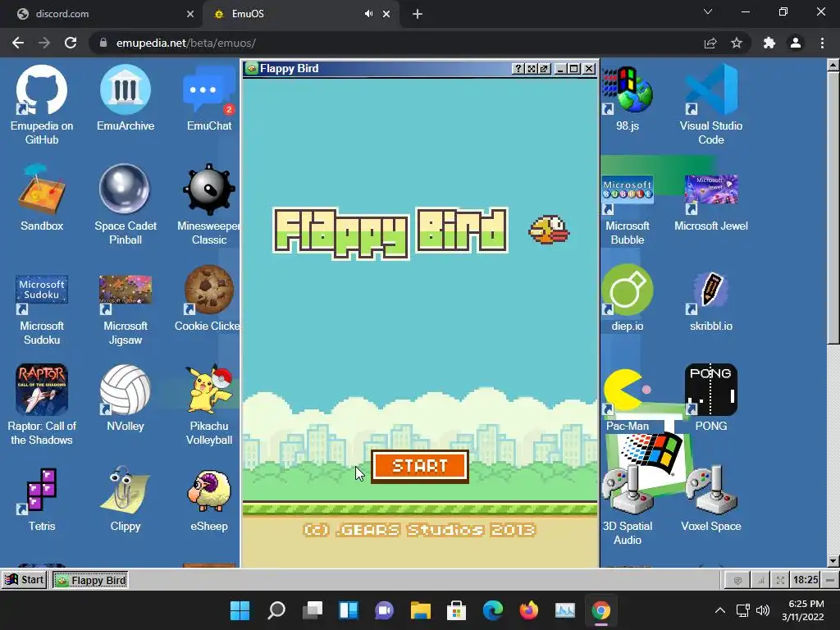Open File Explorer from taskbar
This screenshot has width=840, height=630.
coord(421,610)
